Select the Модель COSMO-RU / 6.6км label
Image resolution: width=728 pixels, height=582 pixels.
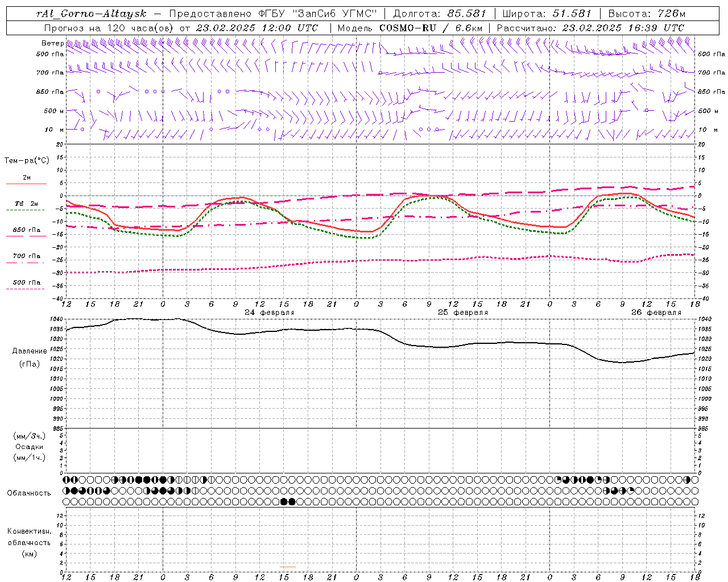pos(410,28)
